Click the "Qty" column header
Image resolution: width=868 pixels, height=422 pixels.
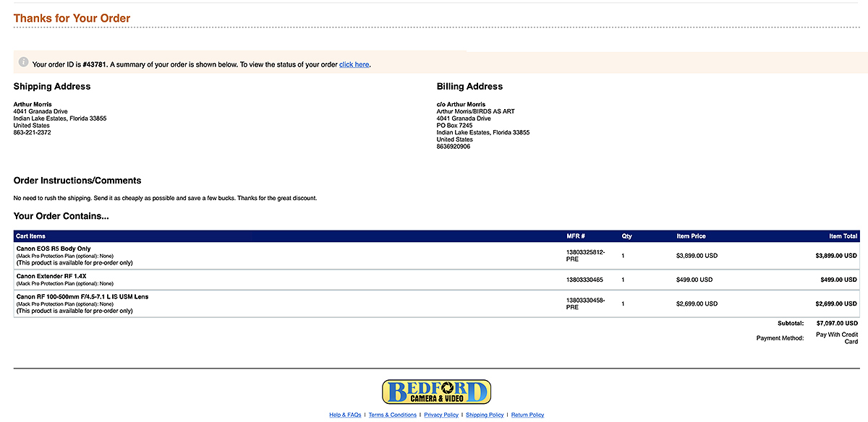coord(626,236)
